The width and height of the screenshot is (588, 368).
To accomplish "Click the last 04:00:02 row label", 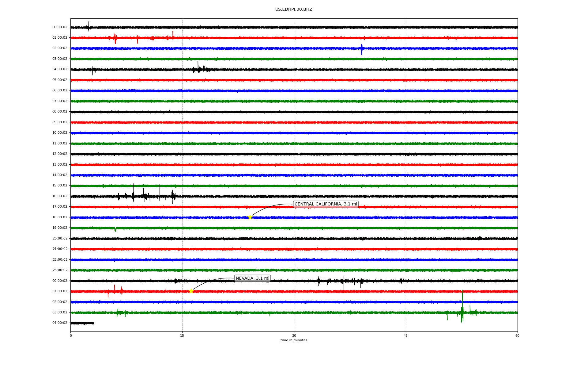I will (60, 323).
